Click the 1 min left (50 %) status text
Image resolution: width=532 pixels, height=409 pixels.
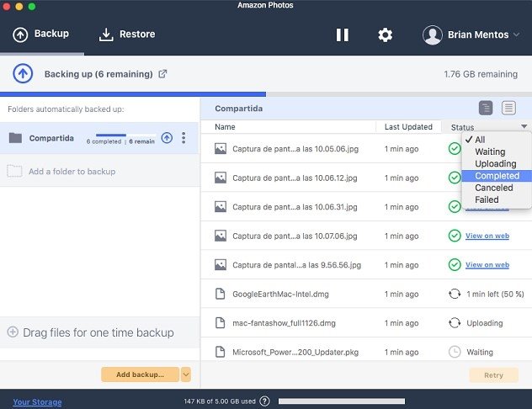[495, 294]
